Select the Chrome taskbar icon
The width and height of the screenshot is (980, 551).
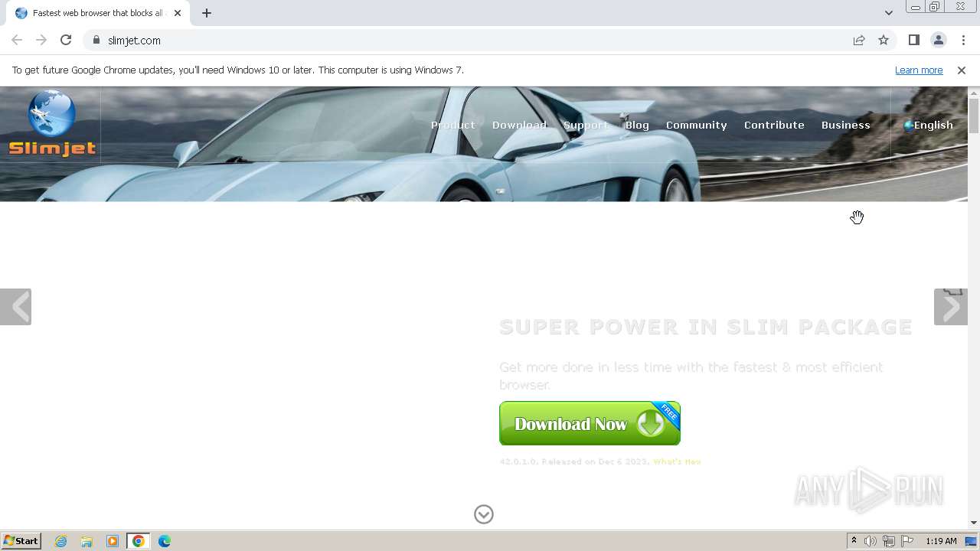[x=139, y=541]
